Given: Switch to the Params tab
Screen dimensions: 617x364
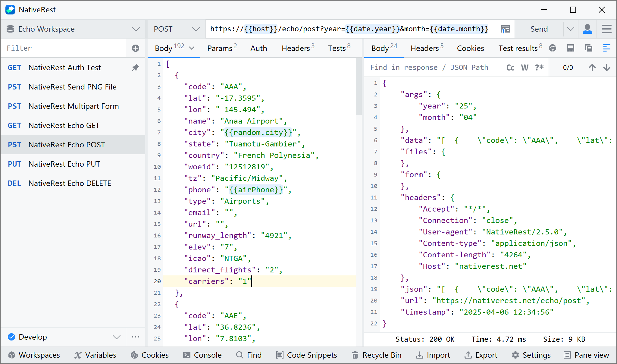Looking at the screenshot, I should coord(221,48).
